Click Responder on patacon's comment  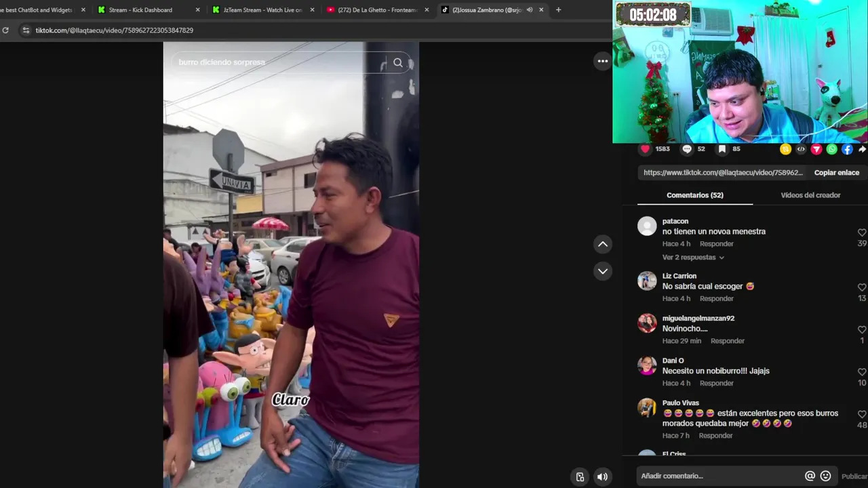pos(716,244)
